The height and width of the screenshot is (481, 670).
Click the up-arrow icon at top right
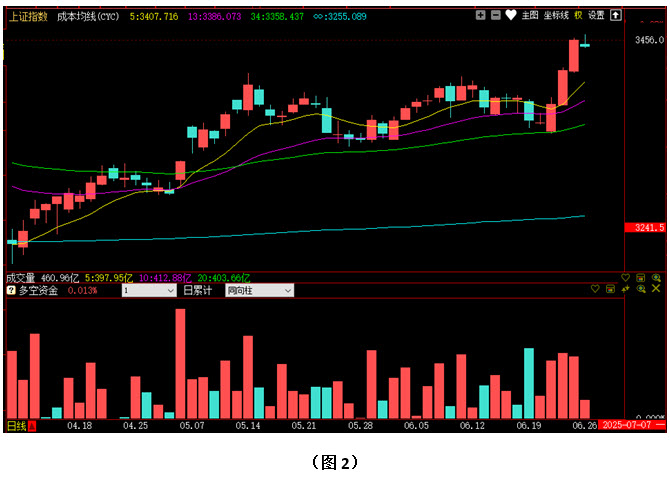point(615,15)
